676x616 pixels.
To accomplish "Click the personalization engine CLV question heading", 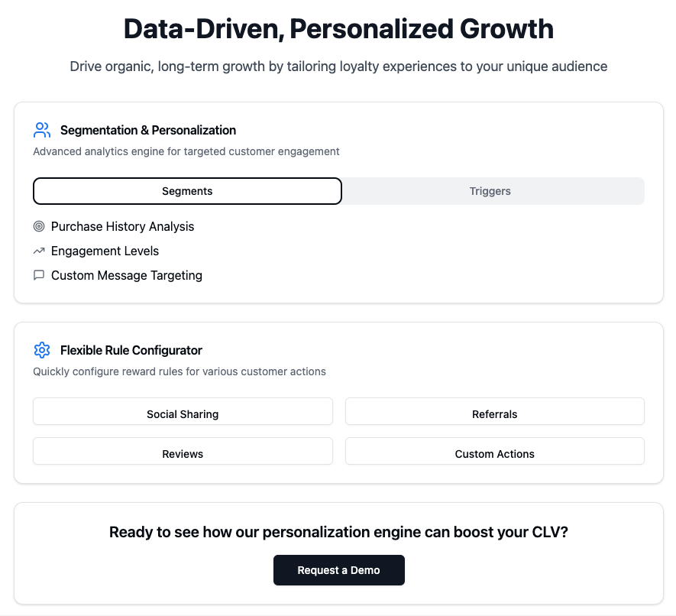I will pyautogui.click(x=338, y=533).
